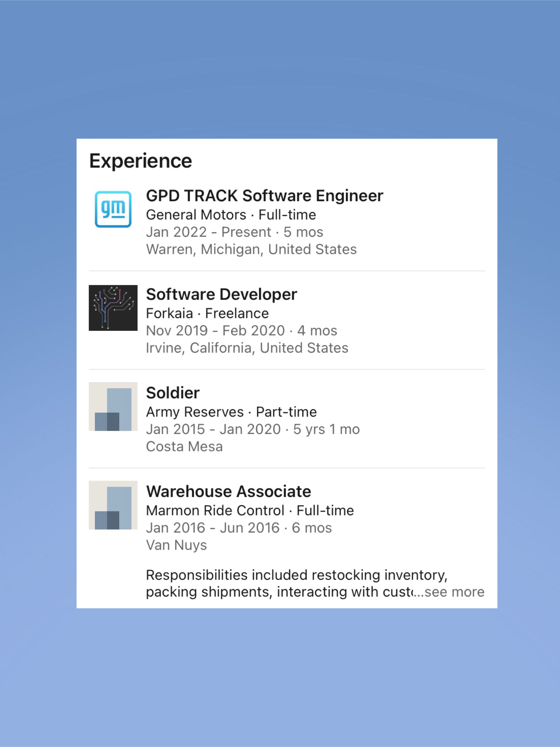
Task: Click Army Reserves · Part-time company line
Action: [231, 412]
